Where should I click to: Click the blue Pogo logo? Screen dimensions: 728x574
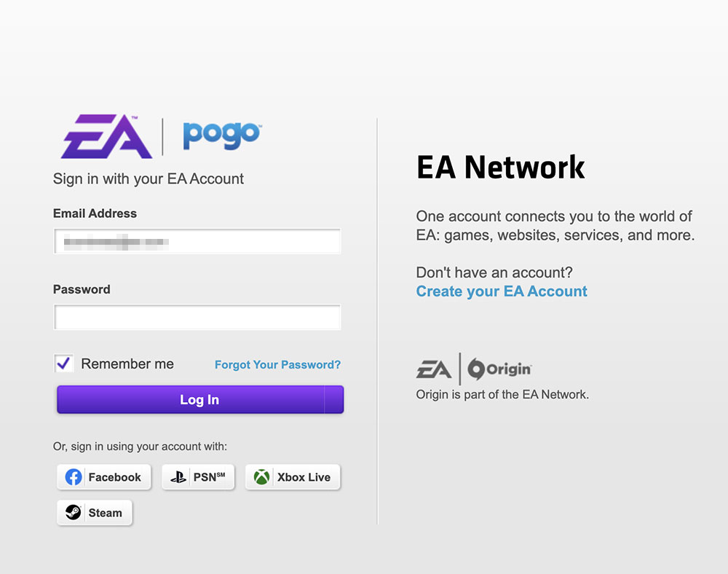pos(222,135)
